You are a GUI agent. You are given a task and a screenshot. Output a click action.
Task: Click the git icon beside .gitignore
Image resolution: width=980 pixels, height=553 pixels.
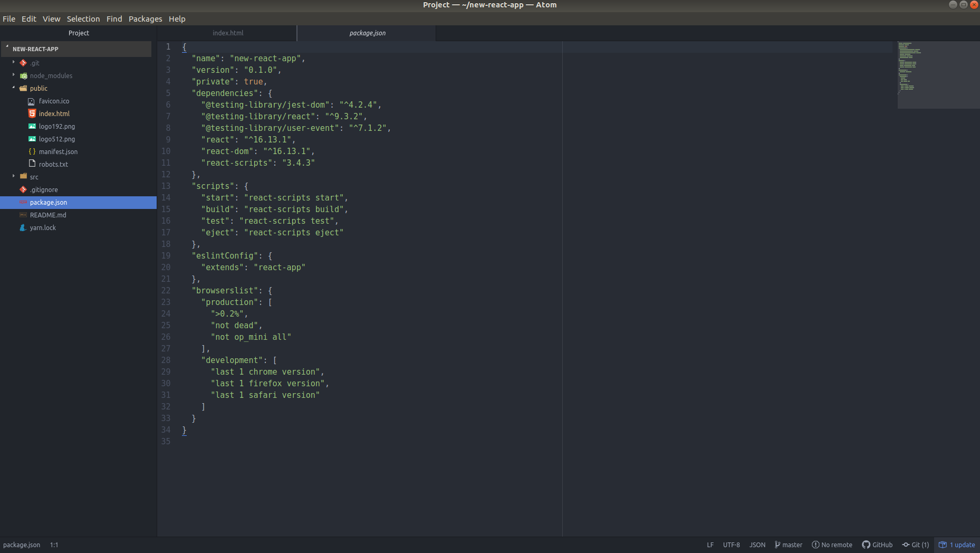point(23,189)
